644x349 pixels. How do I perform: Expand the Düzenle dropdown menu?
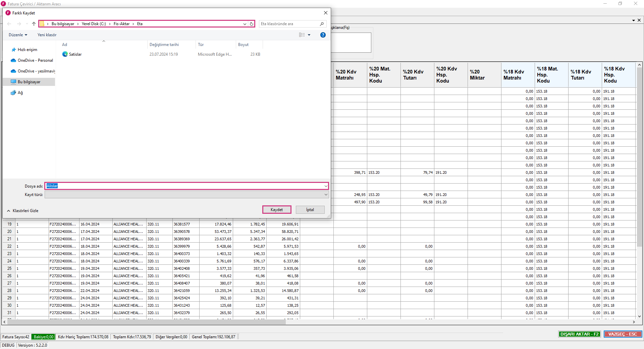pos(18,35)
